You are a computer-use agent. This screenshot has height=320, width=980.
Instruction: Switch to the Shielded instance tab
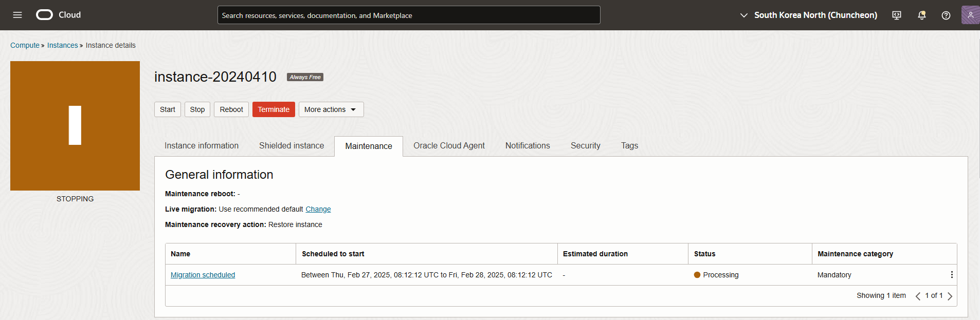click(292, 146)
